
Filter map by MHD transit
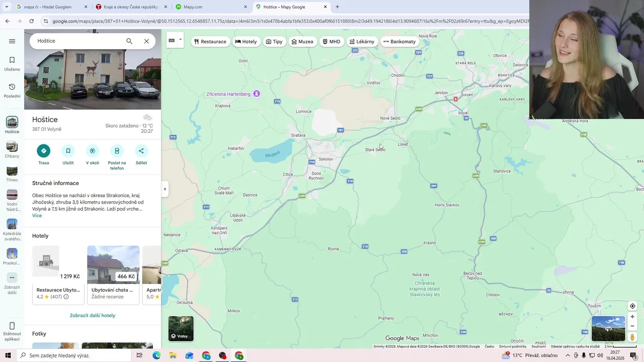click(332, 42)
